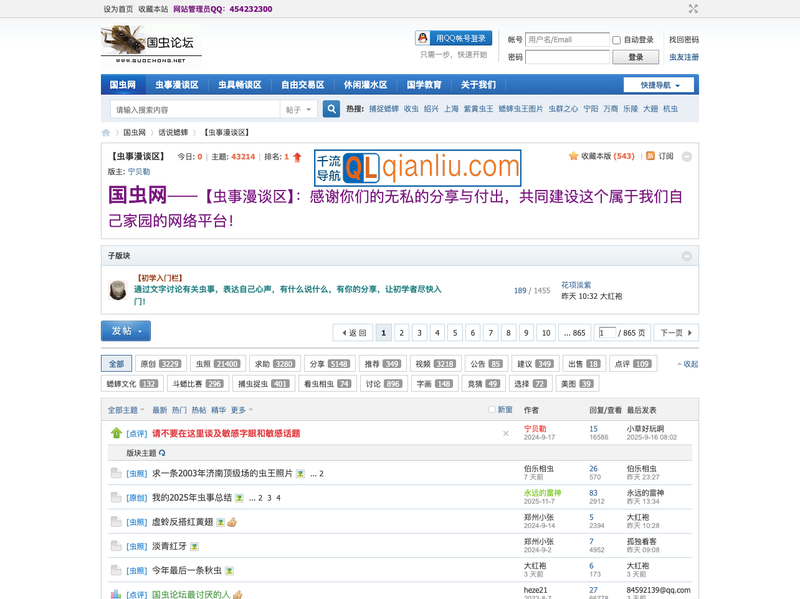Viewport: 800px width, 599px height.
Task: Check the 新窗 checkbox above the thread list
Action: pos(490,410)
